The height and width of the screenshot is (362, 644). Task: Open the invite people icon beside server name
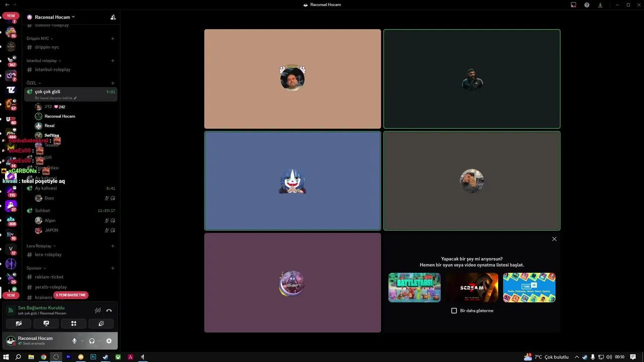(x=113, y=17)
